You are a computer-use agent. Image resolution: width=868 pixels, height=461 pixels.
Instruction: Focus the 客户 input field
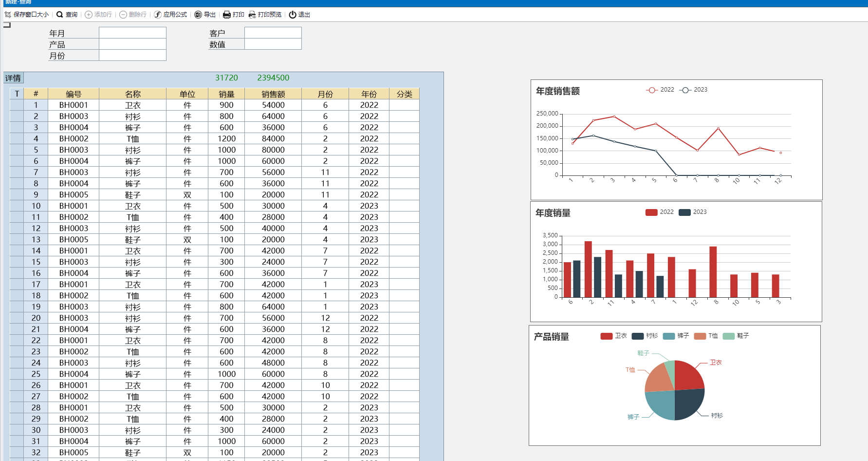273,33
